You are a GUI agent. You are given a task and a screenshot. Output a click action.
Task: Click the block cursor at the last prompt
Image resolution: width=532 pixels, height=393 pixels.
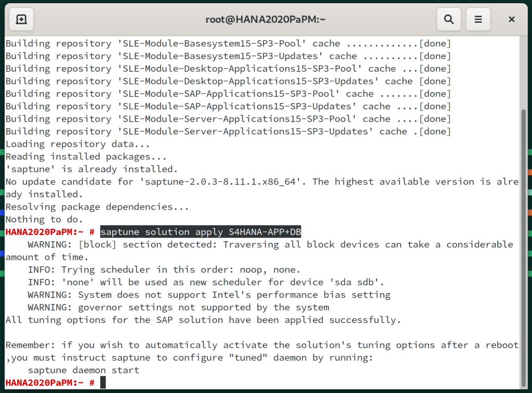coord(103,383)
